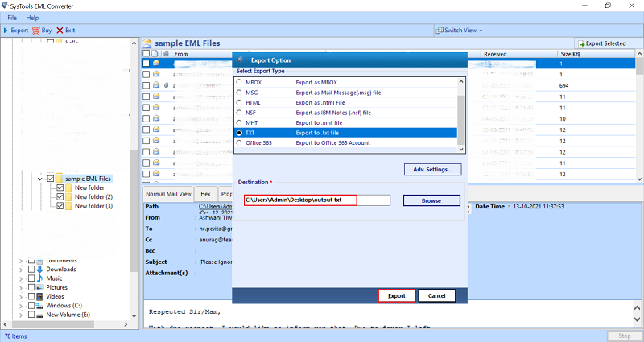Open the File menu
Viewport: 644px width, 342px height.
pyautogui.click(x=12, y=18)
